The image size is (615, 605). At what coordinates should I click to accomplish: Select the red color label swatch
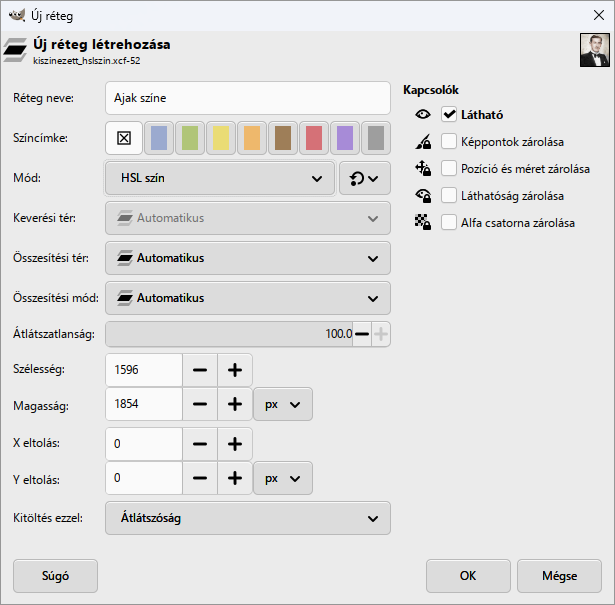(x=314, y=138)
